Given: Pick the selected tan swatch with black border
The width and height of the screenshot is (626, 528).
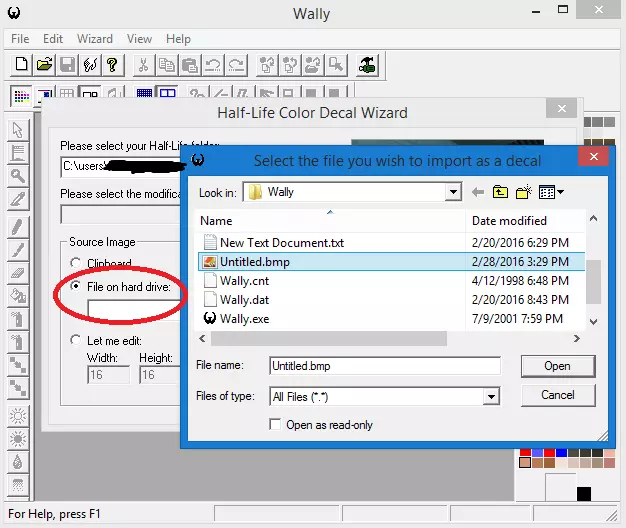Looking at the screenshot, I should 525,463.
